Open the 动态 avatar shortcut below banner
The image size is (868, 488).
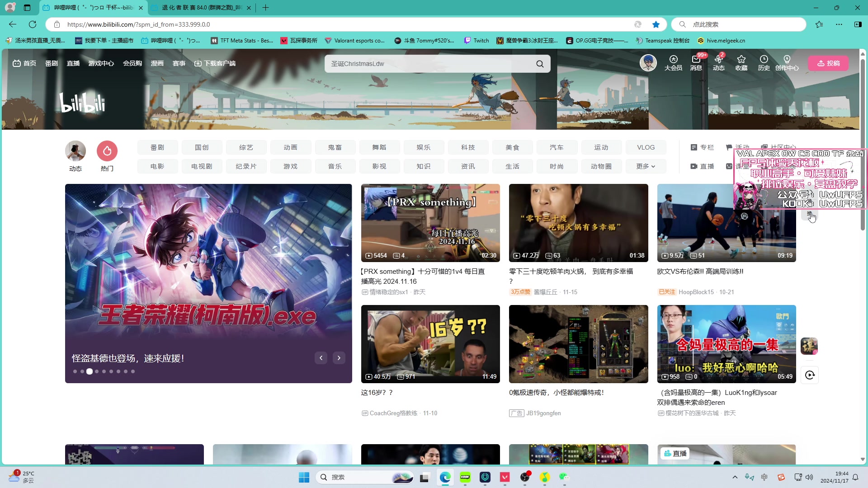pos(75,151)
